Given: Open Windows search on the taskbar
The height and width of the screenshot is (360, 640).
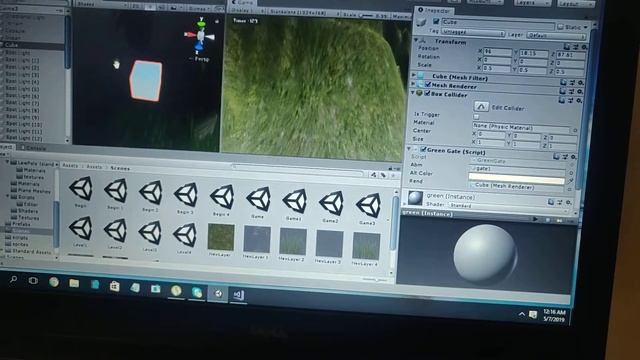Looking at the screenshot, I should tap(13, 280).
